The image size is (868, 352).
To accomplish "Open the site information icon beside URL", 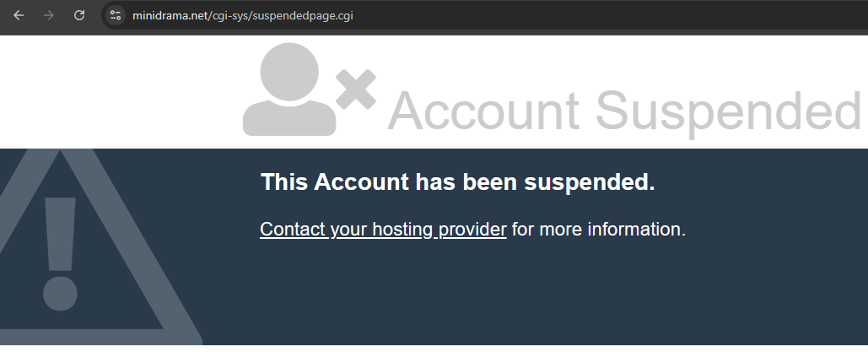I will 115,15.
